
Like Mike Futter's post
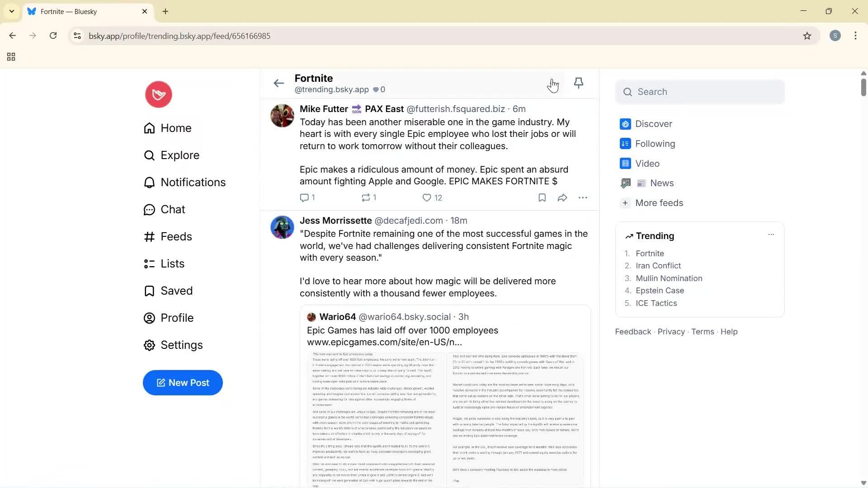(427, 197)
